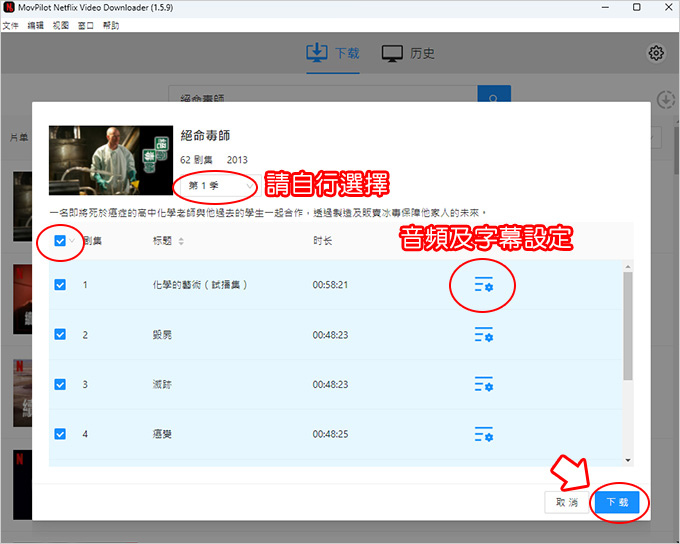680x544 pixels.
Task: Click the episode title 滅跡
Action: coord(162,384)
